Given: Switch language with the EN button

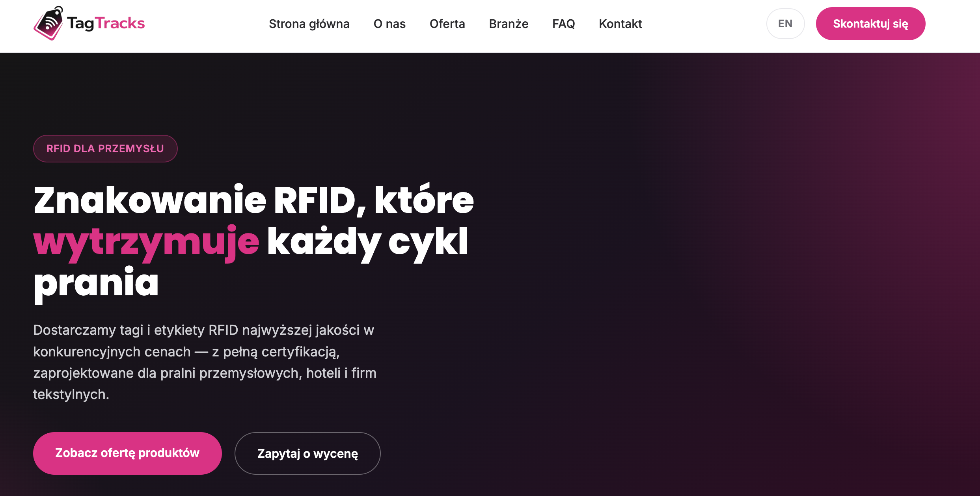Looking at the screenshot, I should (x=785, y=24).
